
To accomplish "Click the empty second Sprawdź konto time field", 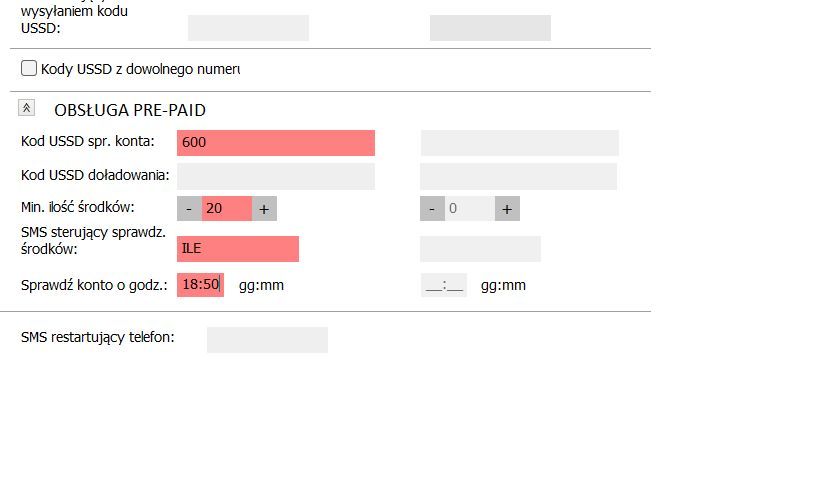I will [x=444, y=285].
